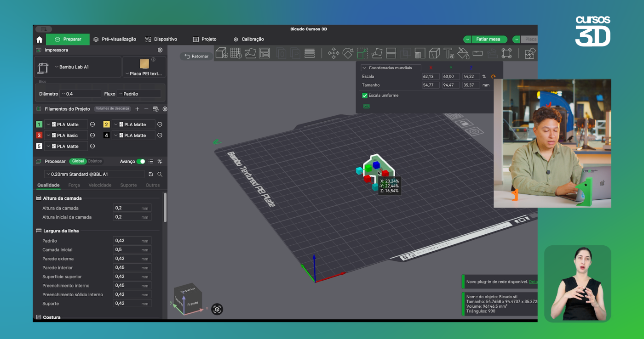Select the Measure ruler tool
This screenshot has width=644, height=339.
(x=477, y=53)
